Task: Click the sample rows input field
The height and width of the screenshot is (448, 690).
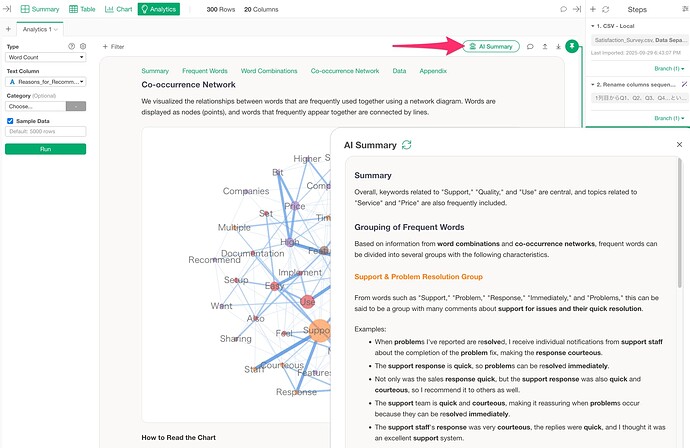Action: [x=45, y=131]
